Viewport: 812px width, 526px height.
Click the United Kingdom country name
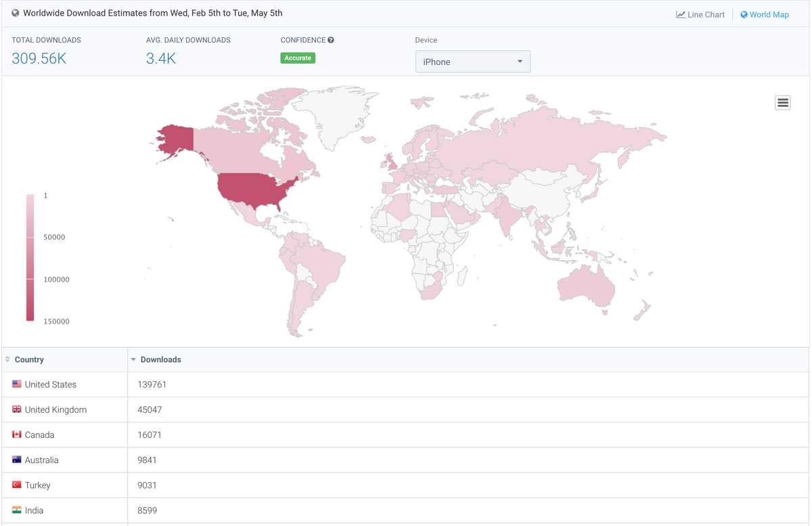[x=55, y=410]
